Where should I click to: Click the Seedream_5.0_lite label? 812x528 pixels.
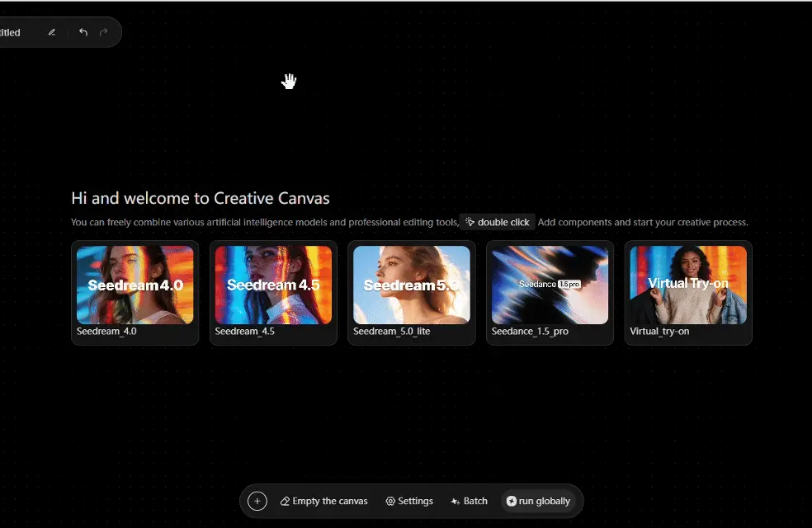click(391, 332)
